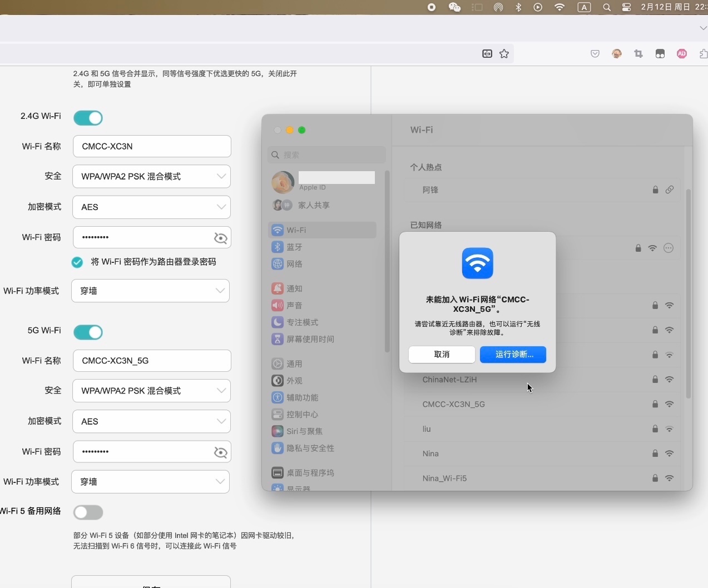Open the more options button for known network
Image resolution: width=708 pixels, height=588 pixels.
tap(669, 248)
